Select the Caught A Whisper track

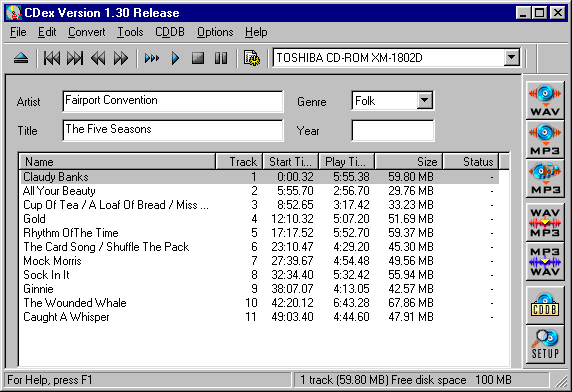[259, 317]
